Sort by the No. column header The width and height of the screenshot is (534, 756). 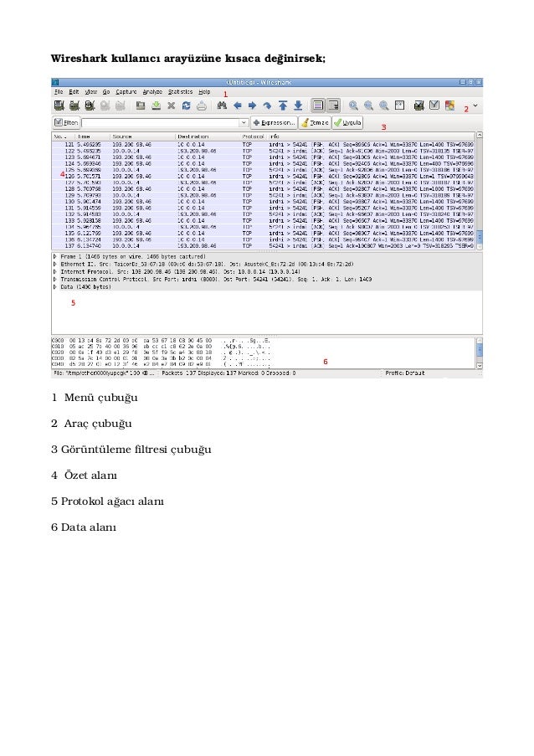point(64,136)
